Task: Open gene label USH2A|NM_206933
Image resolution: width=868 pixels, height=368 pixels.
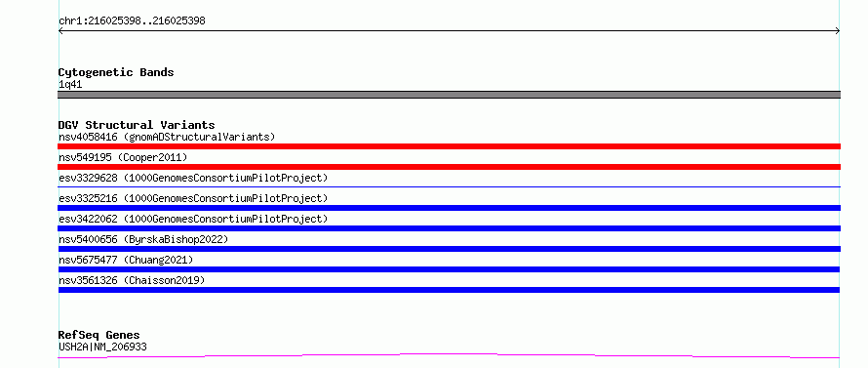Action: click(102, 347)
